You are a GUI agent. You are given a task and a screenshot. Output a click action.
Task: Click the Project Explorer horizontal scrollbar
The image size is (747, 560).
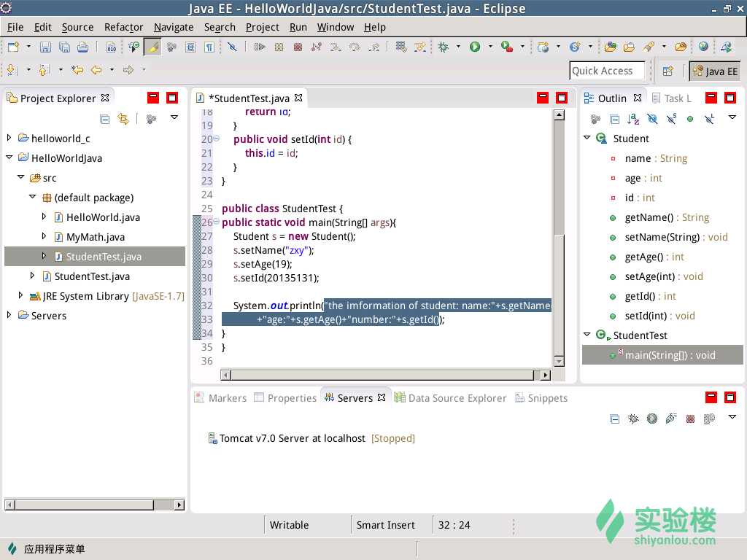click(85, 505)
